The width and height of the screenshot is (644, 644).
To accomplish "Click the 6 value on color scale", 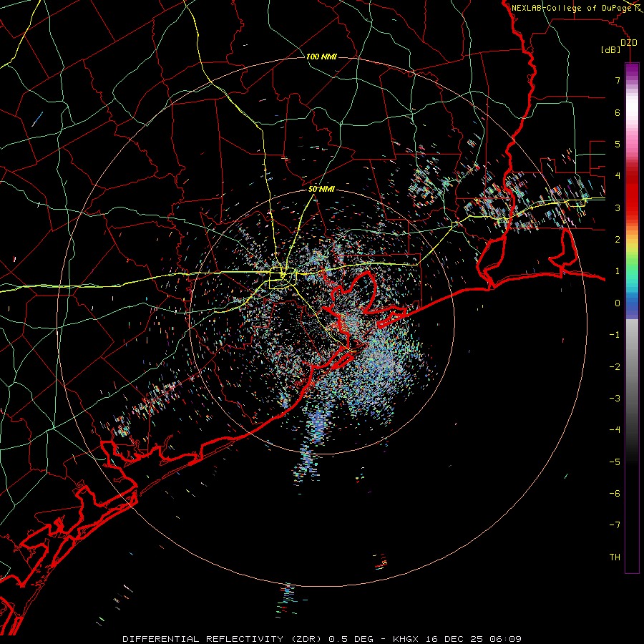I will 618,112.
